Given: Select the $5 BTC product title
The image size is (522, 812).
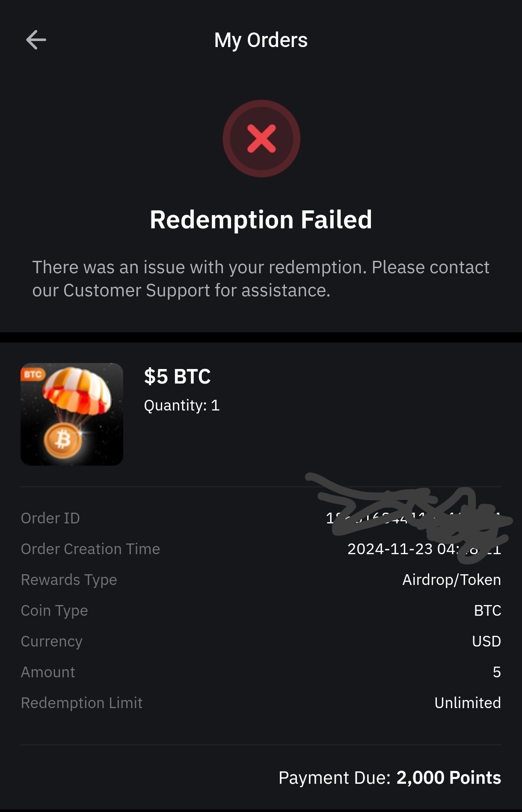Looking at the screenshot, I should pyautogui.click(x=177, y=377).
